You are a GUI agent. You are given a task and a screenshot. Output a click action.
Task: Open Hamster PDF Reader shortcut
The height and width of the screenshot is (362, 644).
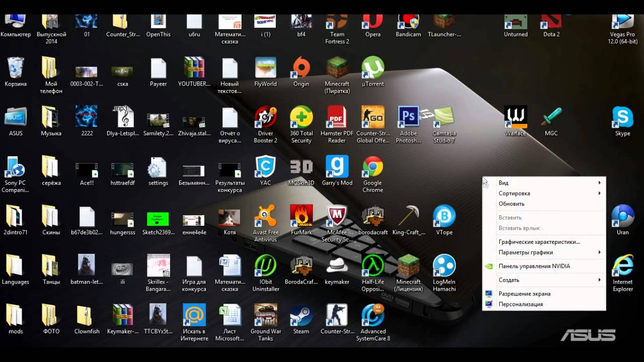[x=337, y=124]
